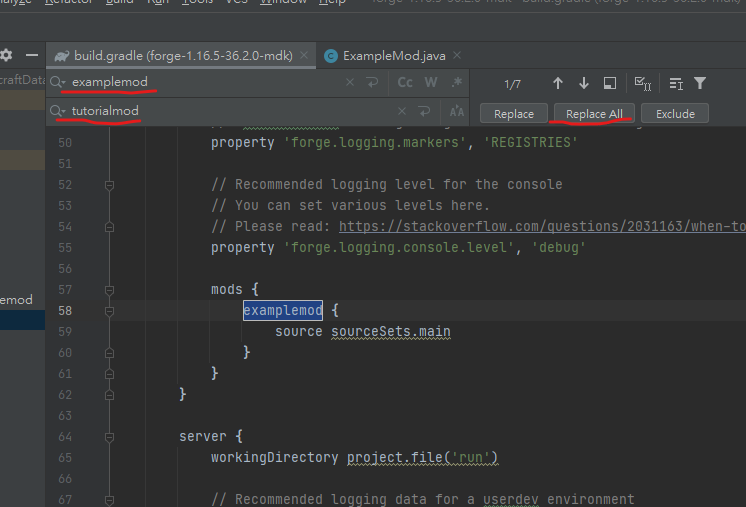
Task: Toggle the fold marker at line 54
Action: point(109,227)
